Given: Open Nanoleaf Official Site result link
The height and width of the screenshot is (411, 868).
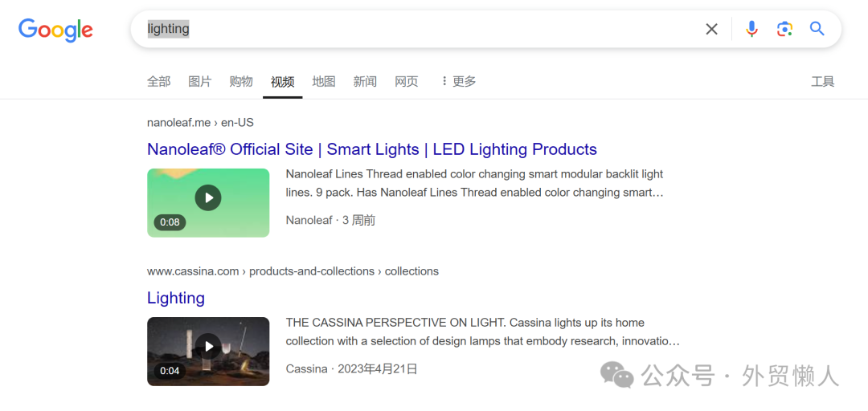Looking at the screenshot, I should point(371,149).
